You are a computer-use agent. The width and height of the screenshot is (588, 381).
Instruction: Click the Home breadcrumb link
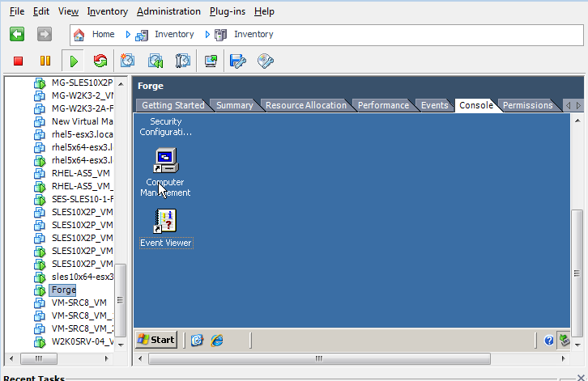pyautogui.click(x=103, y=34)
